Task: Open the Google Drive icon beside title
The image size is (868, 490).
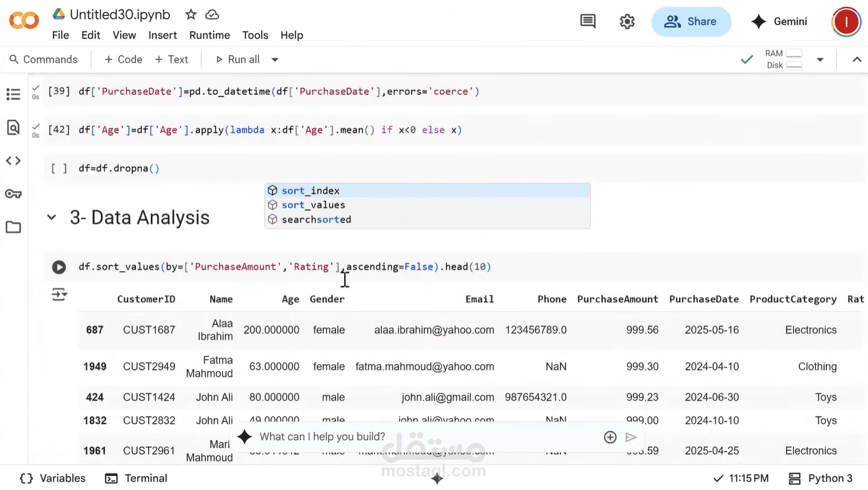Action: click(x=59, y=14)
